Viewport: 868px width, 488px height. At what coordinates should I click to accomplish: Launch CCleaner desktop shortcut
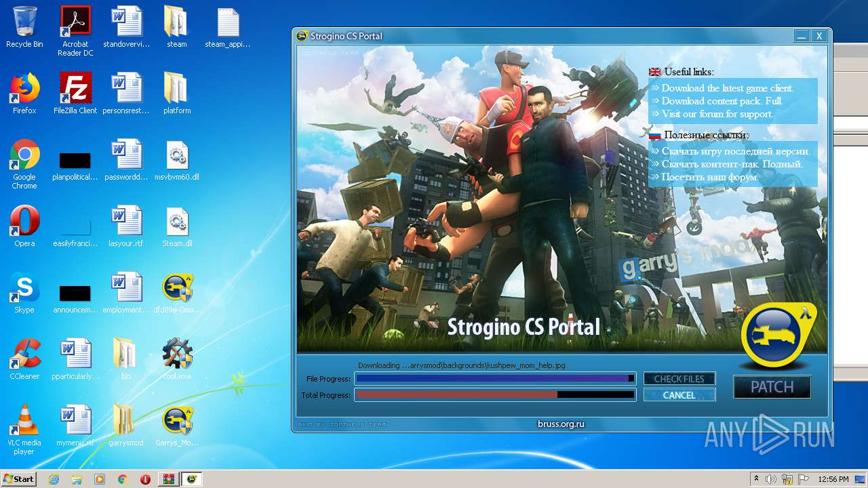coord(24,359)
